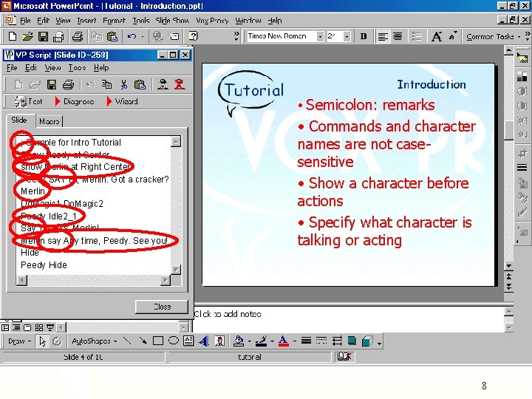The height and width of the screenshot is (399, 532).
Task: Select the pointer Select Objects tool
Action: tap(42, 341)
